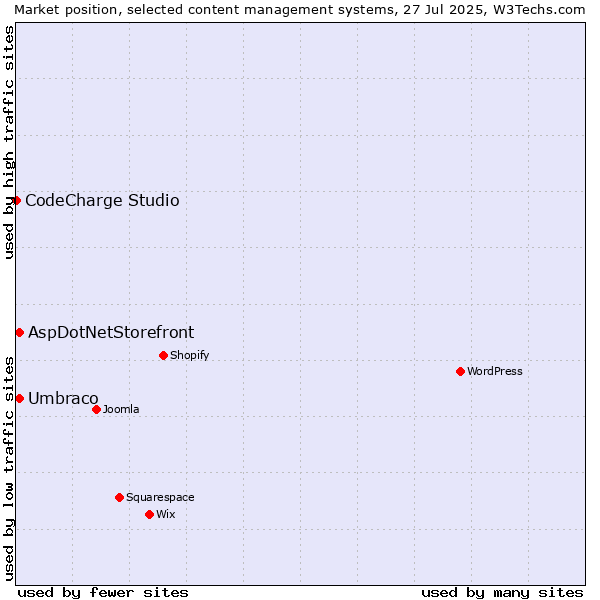600x600 pixels.
Task: Click the Shopify red data point
Action: pyautogui.click(x=163, y=355)
